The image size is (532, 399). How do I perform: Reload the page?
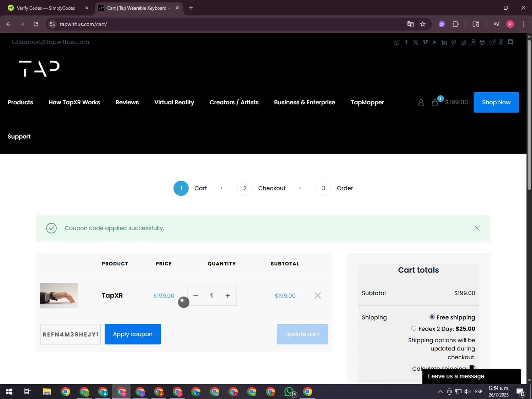[36, 24]
